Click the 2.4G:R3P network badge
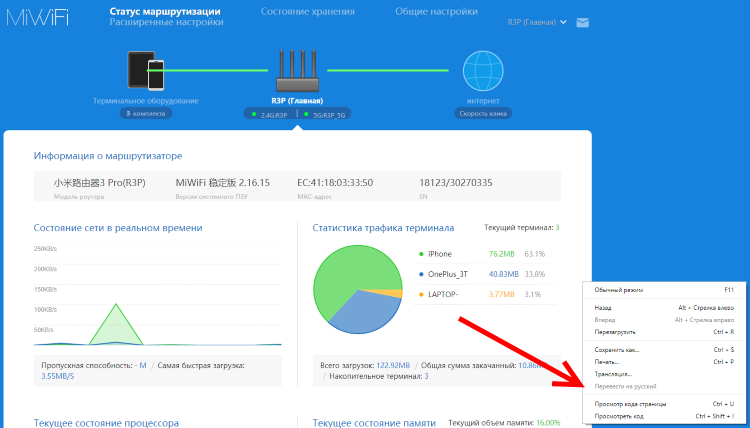This screenshot has height=428, width=750. [270, 115]
